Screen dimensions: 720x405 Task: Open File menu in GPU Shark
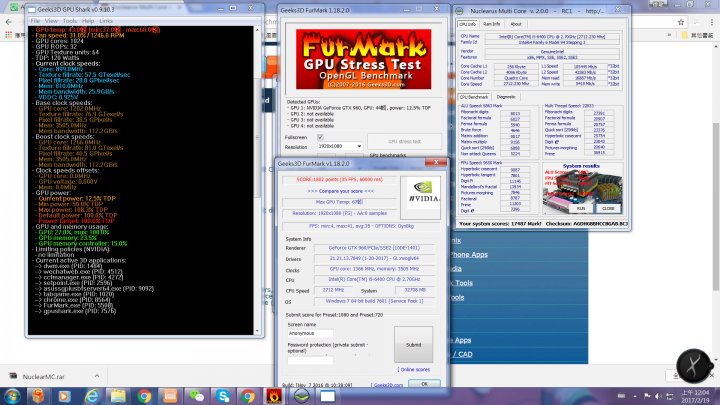click(35, 21)
